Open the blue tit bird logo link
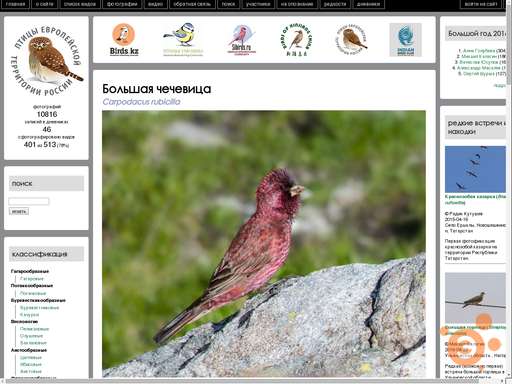 tap(183, 39)
